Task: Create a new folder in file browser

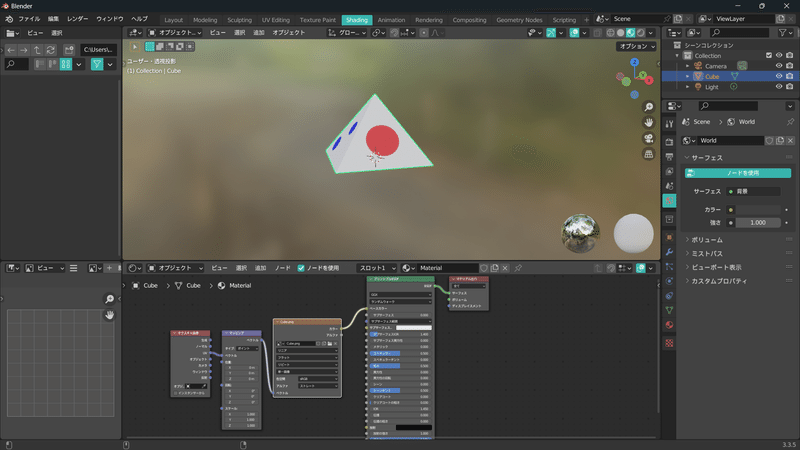Action: click(69, 50)
